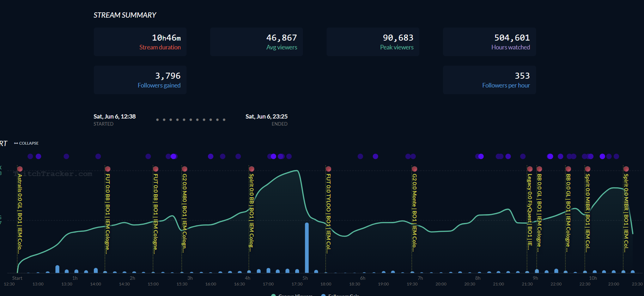The image size is (644, 296).
Task: Select the "Peak viewers" label
Action: tap(397, 47)
